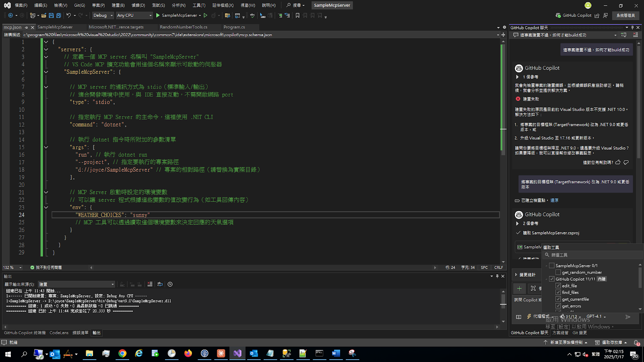
Task: Click the Open File folder icon
Action: [x=44, y=15]
